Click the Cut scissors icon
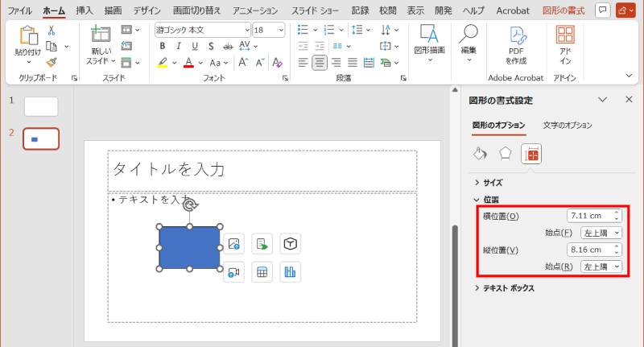 pyautogui.click(x=52, y=30)
